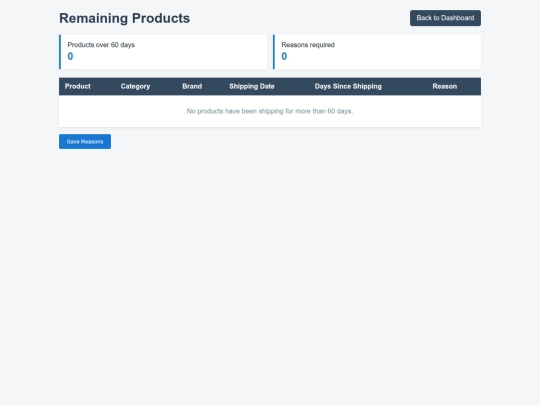The image size is (540, 405).
Task: Save reasons with the Save Reasons button
Action: point(85,142)
